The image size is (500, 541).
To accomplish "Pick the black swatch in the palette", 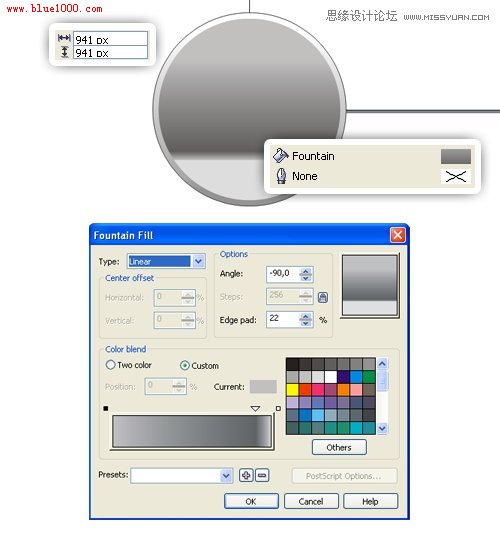I will tap(292, 364).
